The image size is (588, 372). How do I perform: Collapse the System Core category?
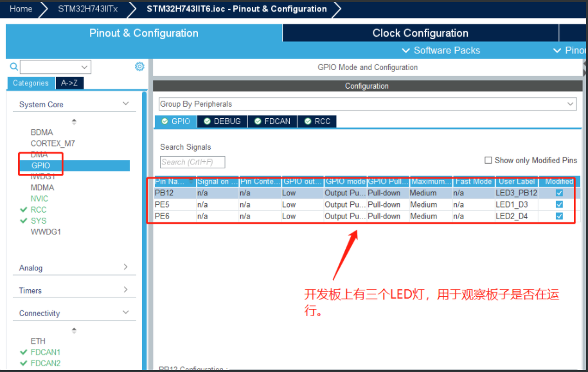tap(125, 103)
